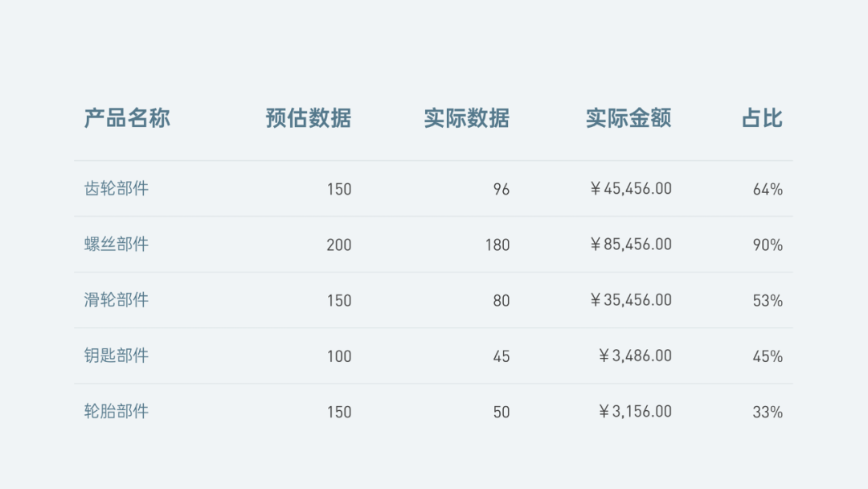Click the 占比 column header
Screen dimensions: 868x489
[x=762, y=118]
